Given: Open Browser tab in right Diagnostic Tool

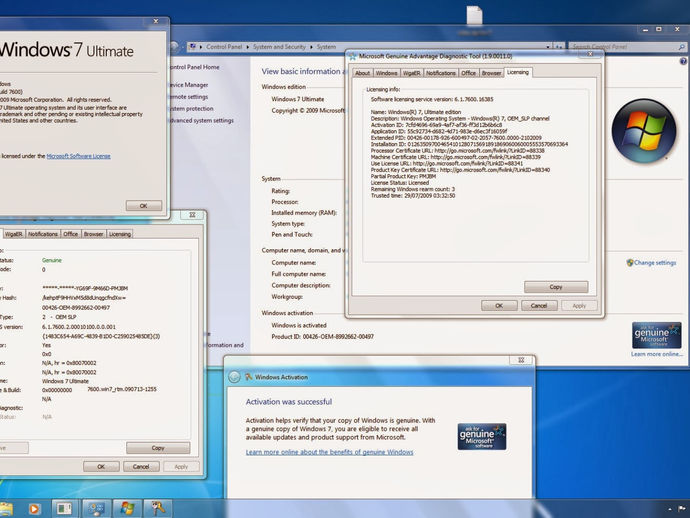Looking at the screenshot, I should 491,73.
